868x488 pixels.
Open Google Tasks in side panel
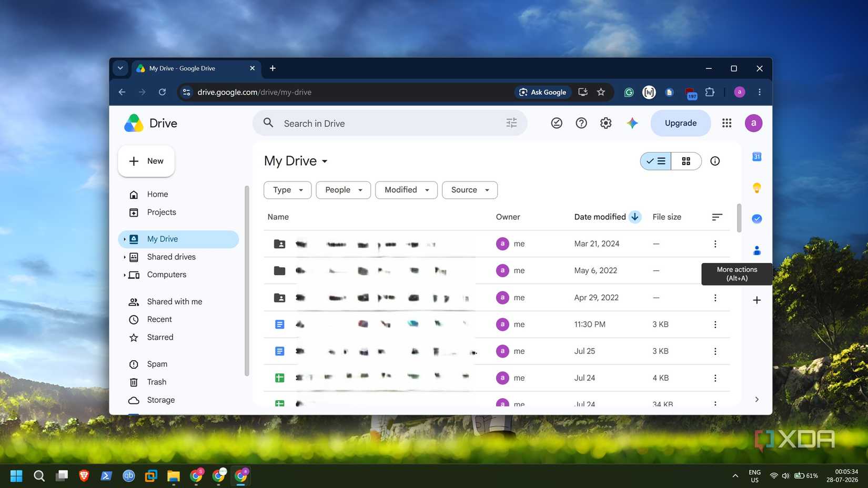pyautogui.click(x=756, y=219)
